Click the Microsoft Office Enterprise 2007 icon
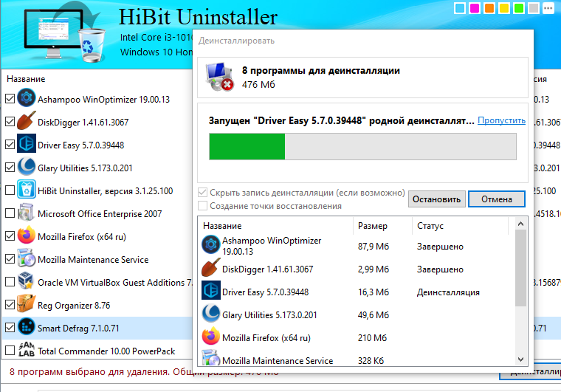This screenshot has width=561, height=392. (27, 212)
